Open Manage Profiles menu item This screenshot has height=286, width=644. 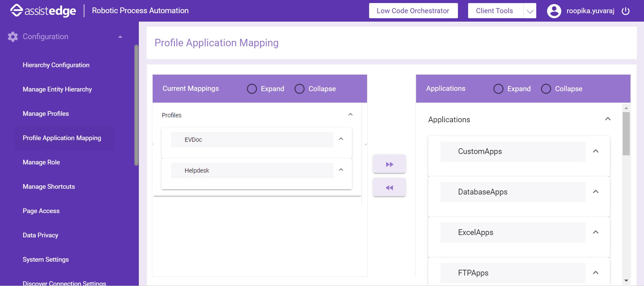[46, 113]
